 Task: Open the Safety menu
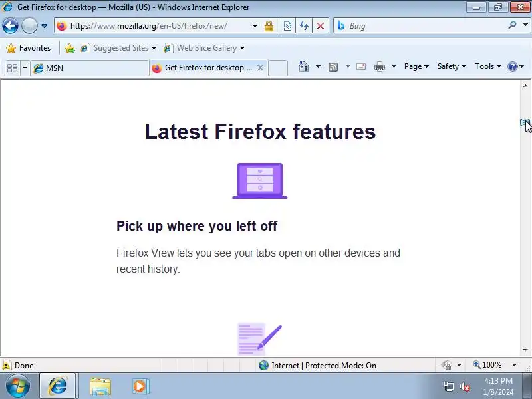point(452,66)
